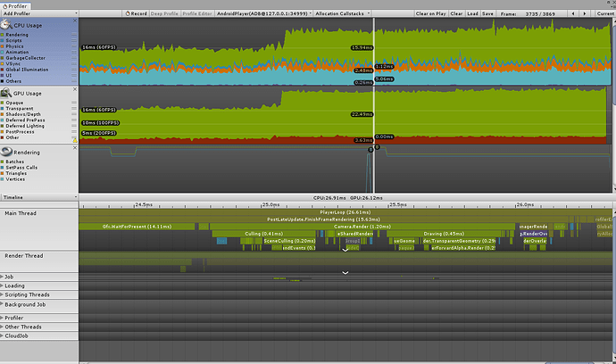Select the Culling timeline sample
The height and width of the screenshot is (364, 616).
coord(264,234)
